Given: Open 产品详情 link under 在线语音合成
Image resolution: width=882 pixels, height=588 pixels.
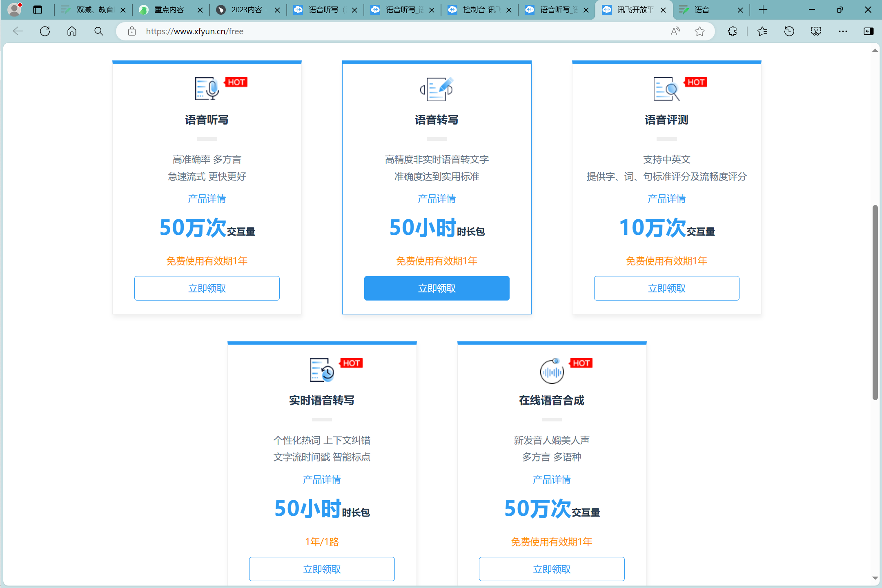Looking at the screenshot, I should [552, 479].
